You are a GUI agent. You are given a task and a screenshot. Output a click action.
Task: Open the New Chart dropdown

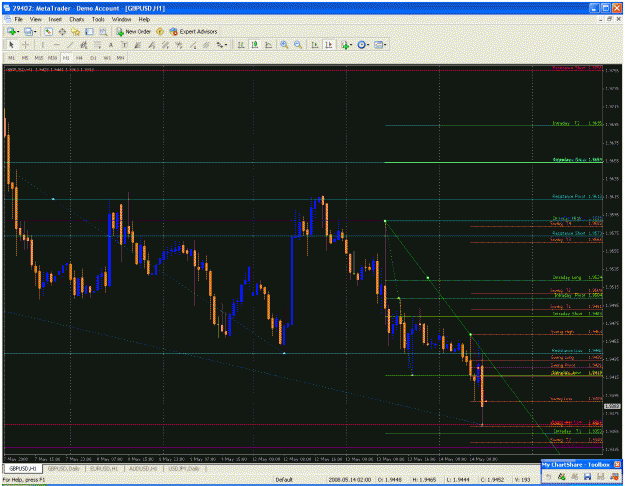(x=13, y=31)
